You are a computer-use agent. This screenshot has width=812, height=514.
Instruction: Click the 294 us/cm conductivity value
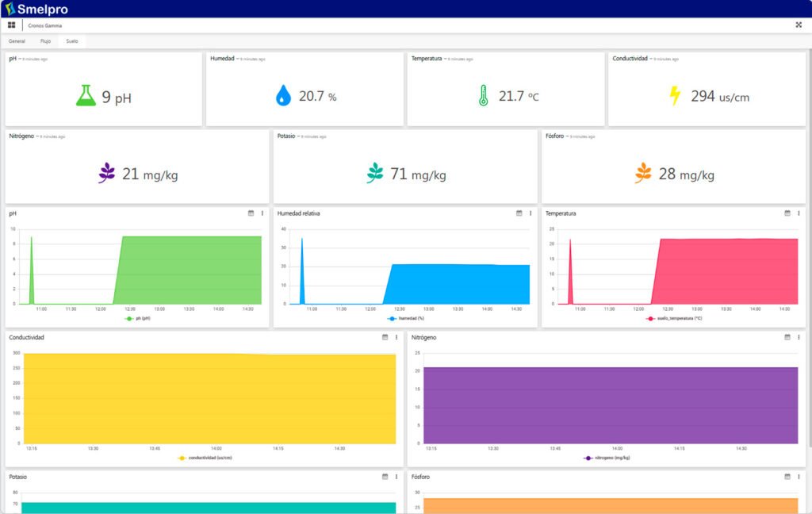point(720,97)
